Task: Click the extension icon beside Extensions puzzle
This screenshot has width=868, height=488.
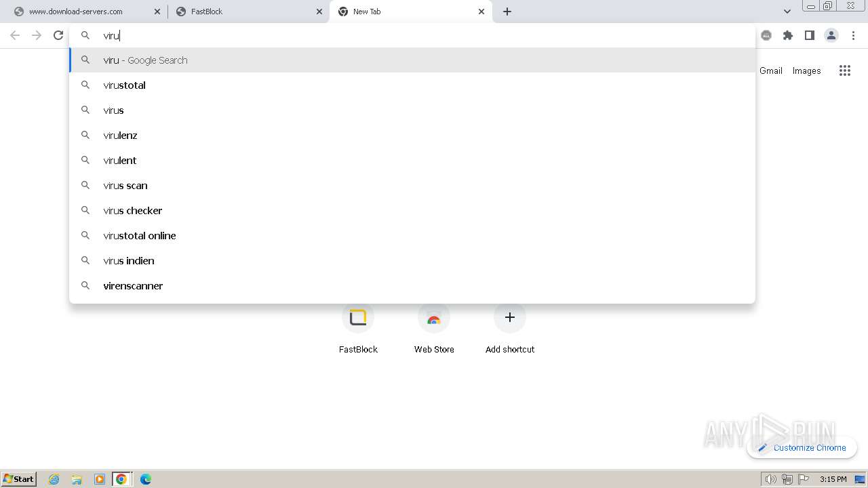Action: 766,35
